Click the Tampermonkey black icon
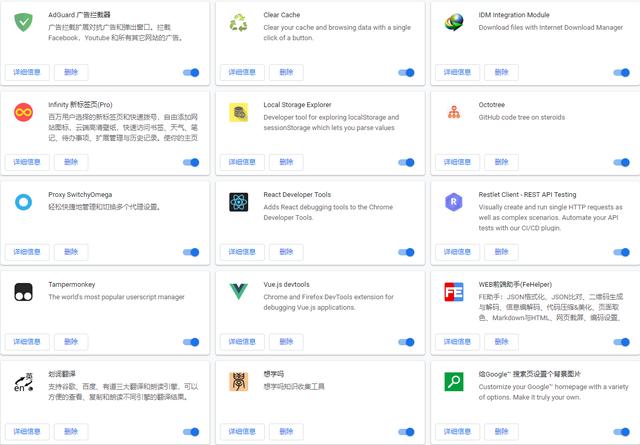 click(24, 292)
